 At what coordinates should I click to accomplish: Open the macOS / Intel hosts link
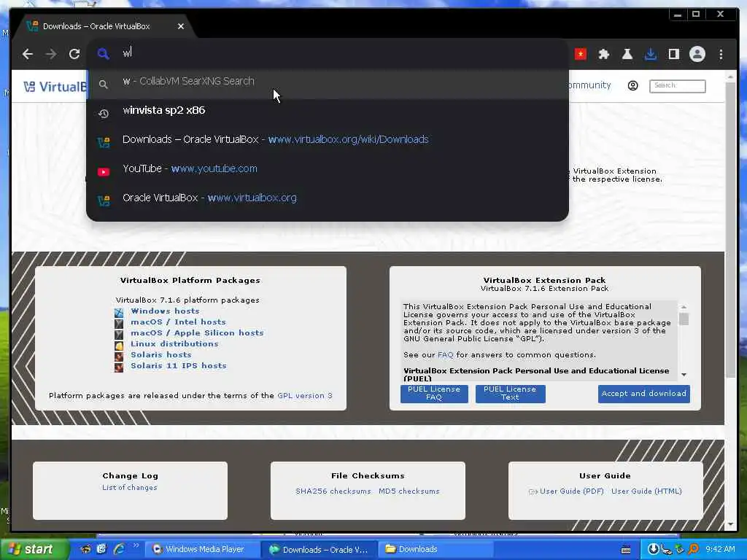coord(178,322)
